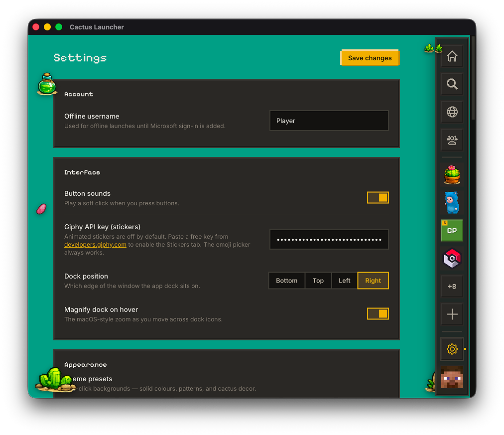Toggle Button sounds switch
The width and height of the screenshot is (504, 435).
(378, 198)
